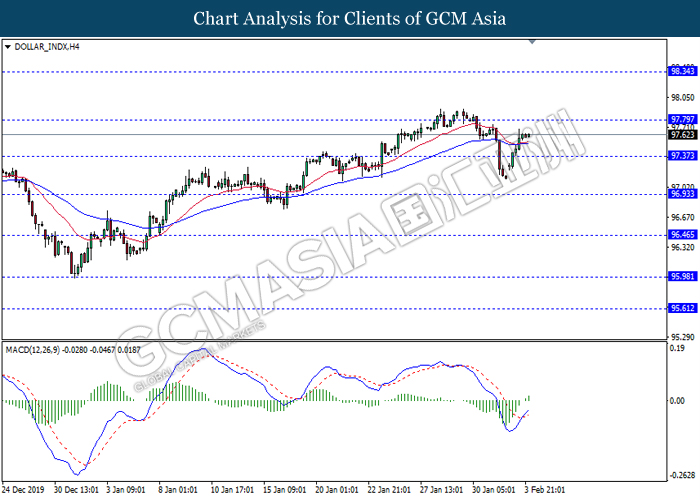Click the 3 Feb 21:01 time label
Image resolution: width=700 pixels, height=500 pixels.
pos(545,490)
